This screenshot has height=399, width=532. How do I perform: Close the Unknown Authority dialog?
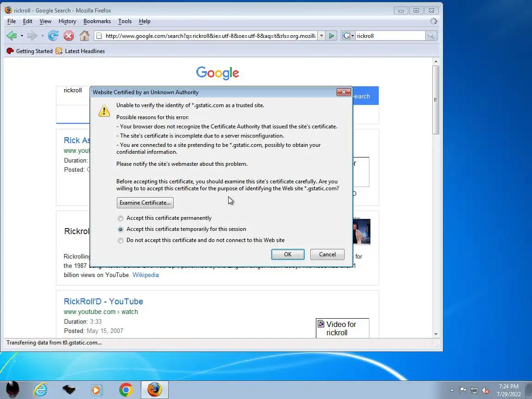click(x=344, y=92)
